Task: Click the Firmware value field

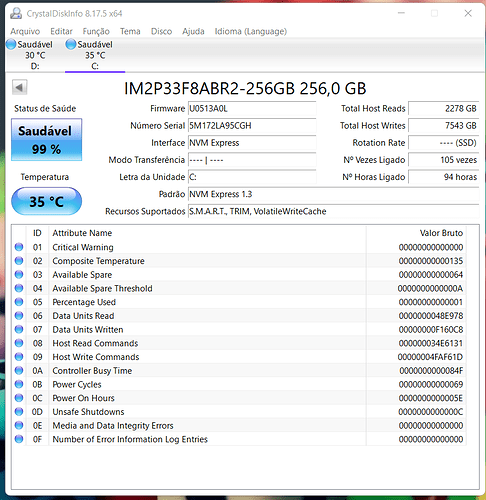Action: click(x=252, y=109)
